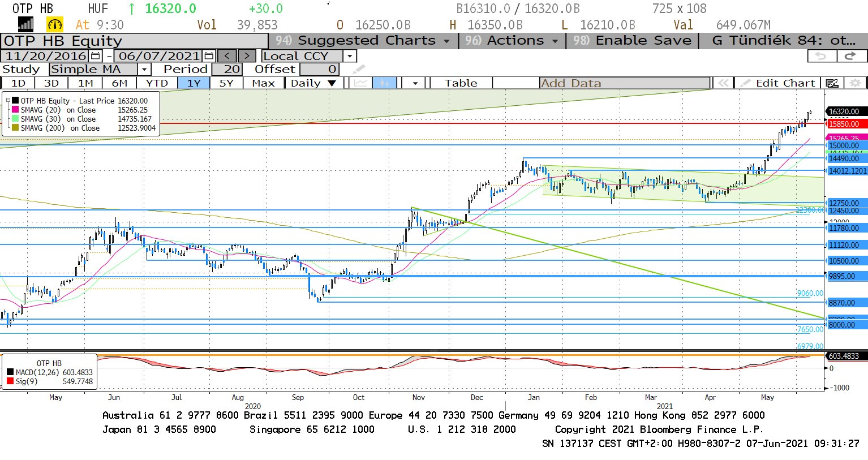The image size is (868, 460).
Task: Click the yellow gauge clock icon
Action: (55, 24)
